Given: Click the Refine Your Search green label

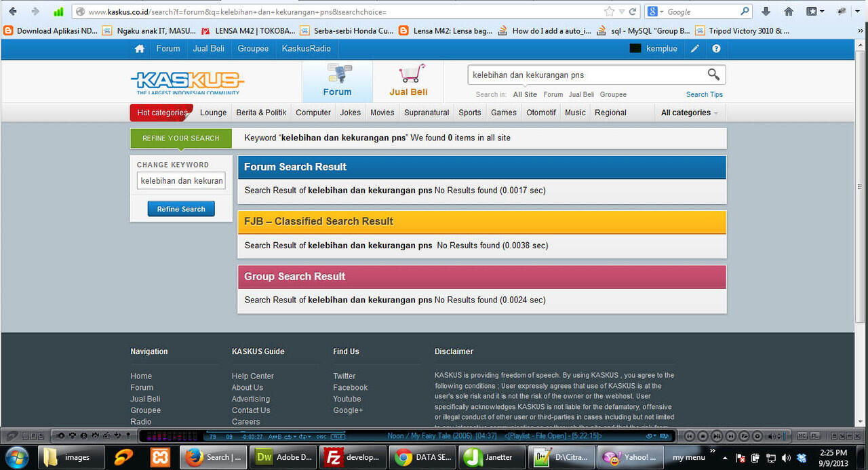Looking at the screenshot, I should [181, 138].
